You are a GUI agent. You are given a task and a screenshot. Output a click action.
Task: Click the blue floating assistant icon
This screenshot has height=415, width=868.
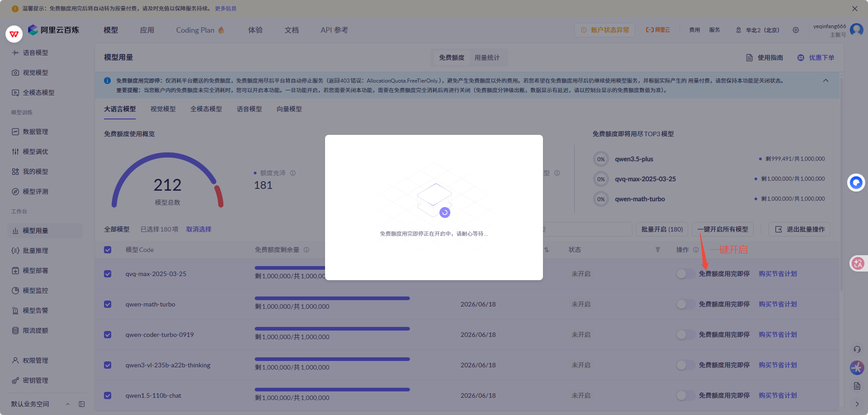pos(856,183)
